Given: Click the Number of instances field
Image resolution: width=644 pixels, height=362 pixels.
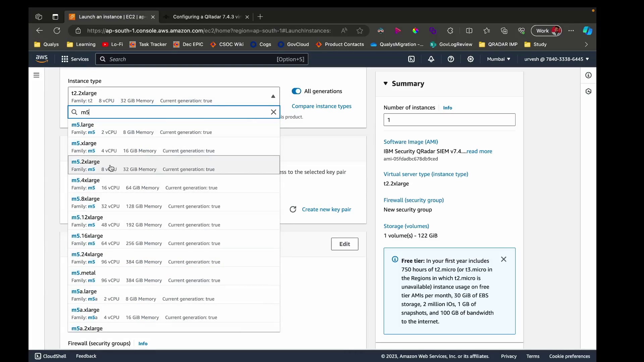Looking at the screenshot, I should 449,120.
